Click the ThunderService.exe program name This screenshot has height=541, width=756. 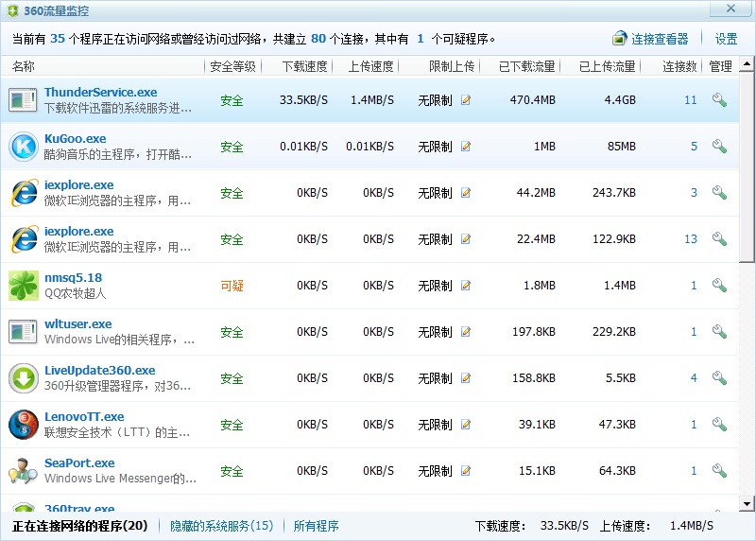pos(100,93)
